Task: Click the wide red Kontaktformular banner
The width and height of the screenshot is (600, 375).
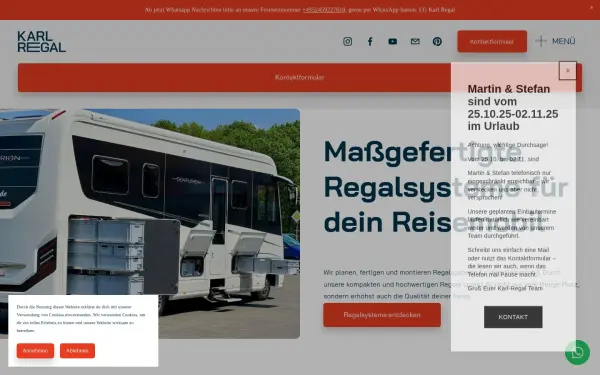Action: pyautogui.click(x=300, y=77)
